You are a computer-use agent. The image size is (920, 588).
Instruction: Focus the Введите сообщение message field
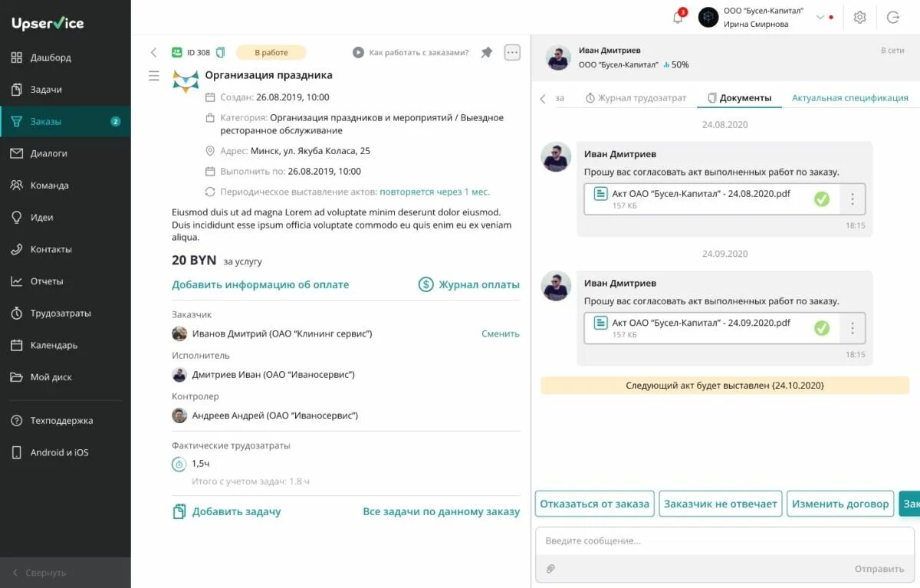point(724,540)
